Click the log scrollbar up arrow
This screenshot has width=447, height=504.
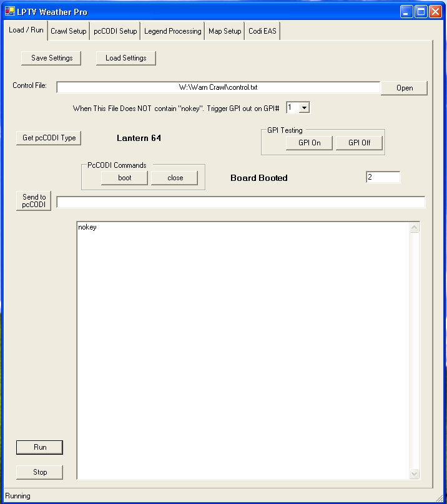tap(414, 228)
